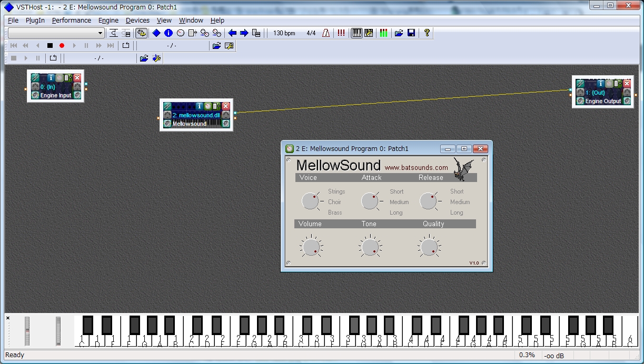
Task: Open a file in the player toolbar
Action: click(216, 46)
